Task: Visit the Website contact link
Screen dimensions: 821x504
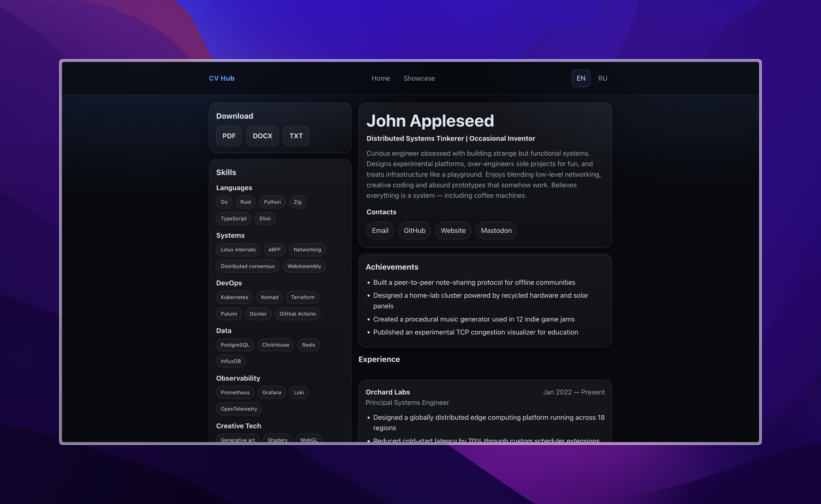Action: click(453, 231)
